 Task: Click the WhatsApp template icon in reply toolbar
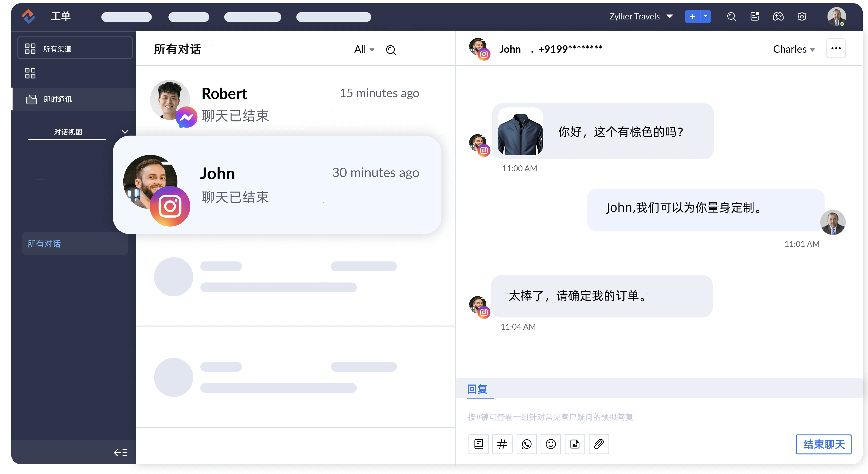(x=526, y=444)
